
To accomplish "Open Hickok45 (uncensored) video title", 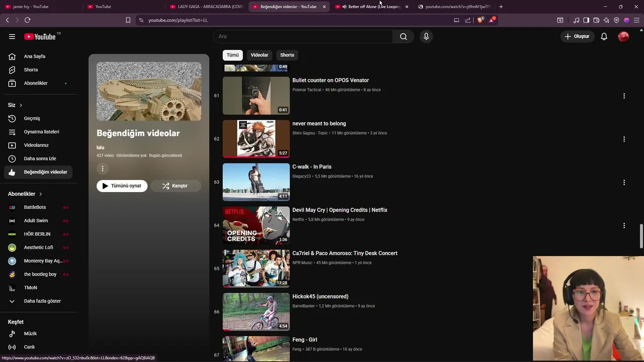I will [320, 297].
